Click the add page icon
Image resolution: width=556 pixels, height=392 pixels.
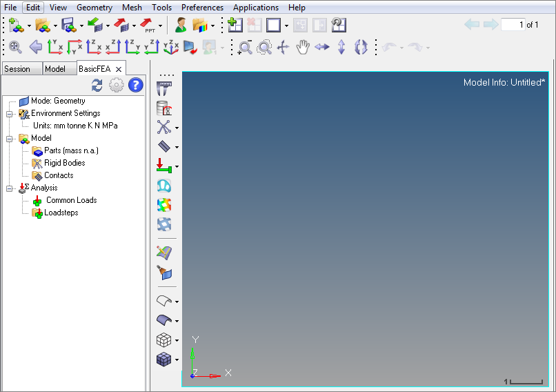[235, 25]
